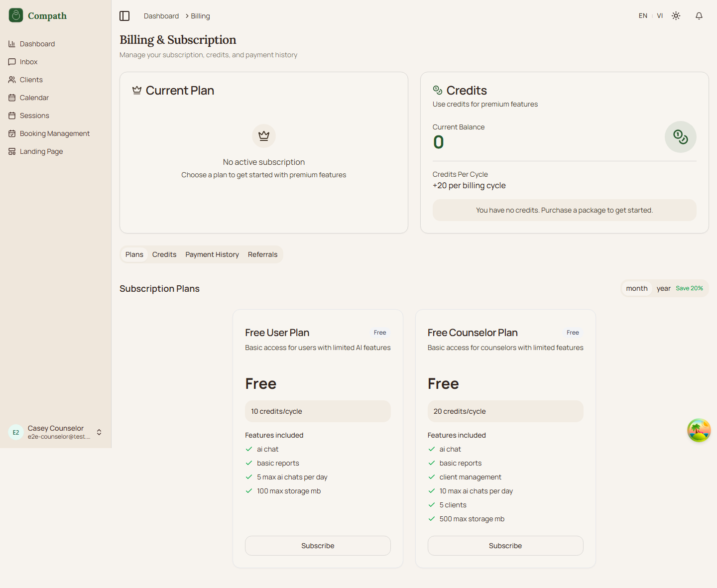This screenshot has width=717, height=588.
Task: Click the Landing Page layout icon
Action: click(12, 151)
